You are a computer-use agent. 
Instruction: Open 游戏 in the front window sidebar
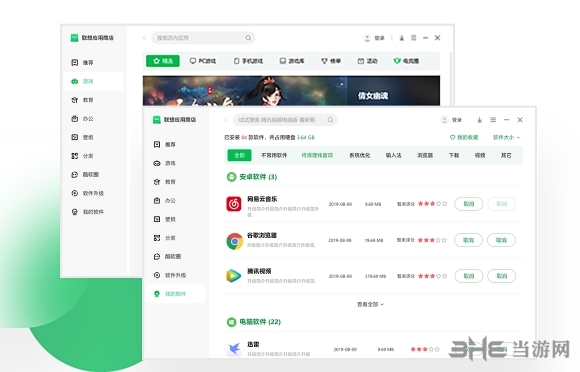coord(165,163)
